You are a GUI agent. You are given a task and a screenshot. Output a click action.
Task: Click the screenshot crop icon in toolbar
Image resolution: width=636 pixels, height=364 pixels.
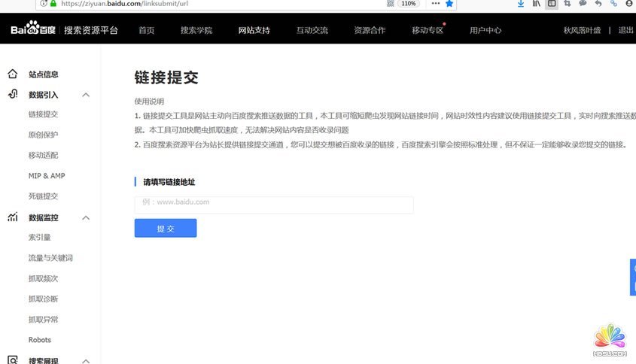coord(567,4)
